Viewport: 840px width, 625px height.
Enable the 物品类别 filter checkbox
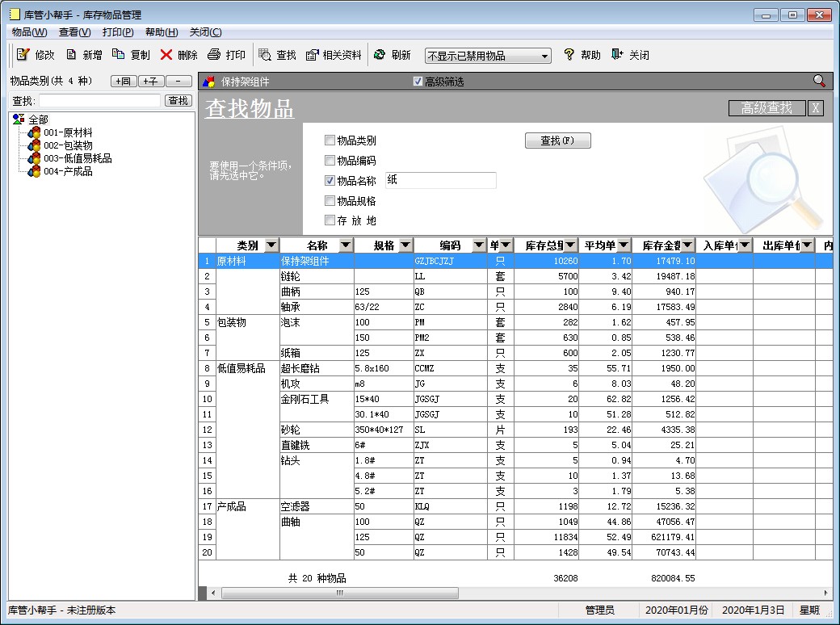click(x=330, y=141)
